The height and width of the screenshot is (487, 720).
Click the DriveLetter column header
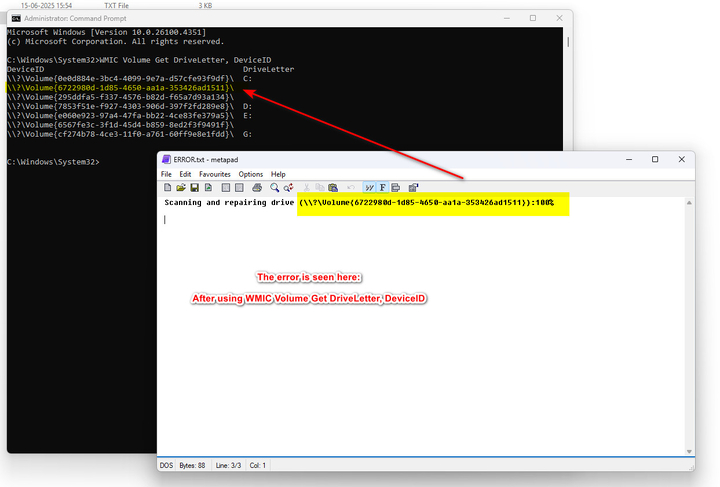coord(269,69)
